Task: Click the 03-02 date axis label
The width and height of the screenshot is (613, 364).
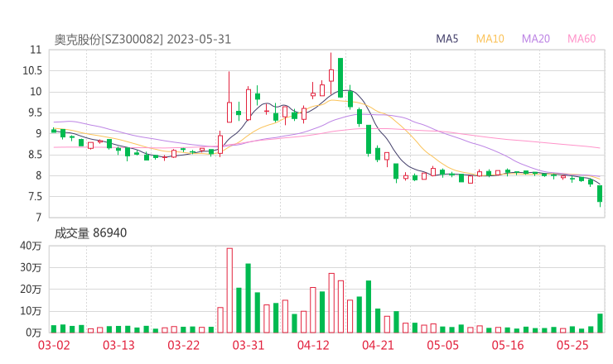Action: coord(54,345)
